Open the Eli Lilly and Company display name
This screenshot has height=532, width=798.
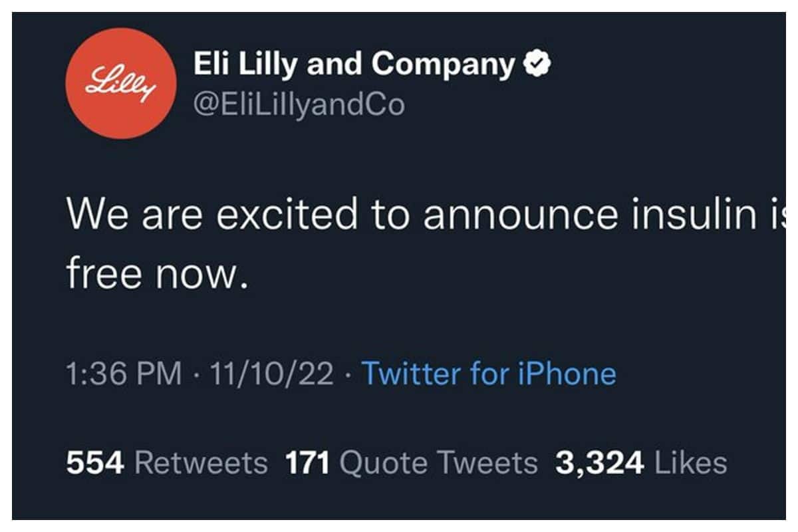pos(354,65)
